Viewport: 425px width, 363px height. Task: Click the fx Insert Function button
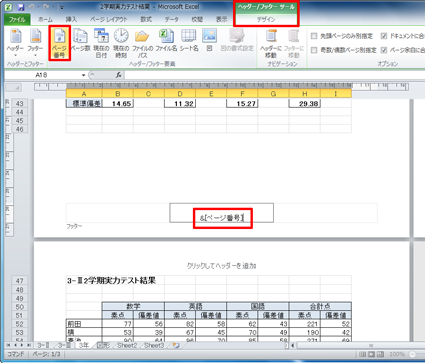(119, 75)
